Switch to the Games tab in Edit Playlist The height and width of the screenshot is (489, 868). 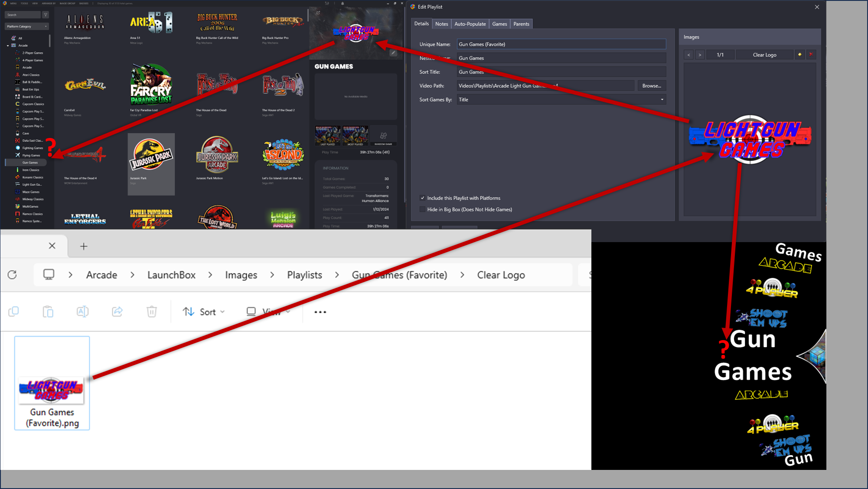499,24
